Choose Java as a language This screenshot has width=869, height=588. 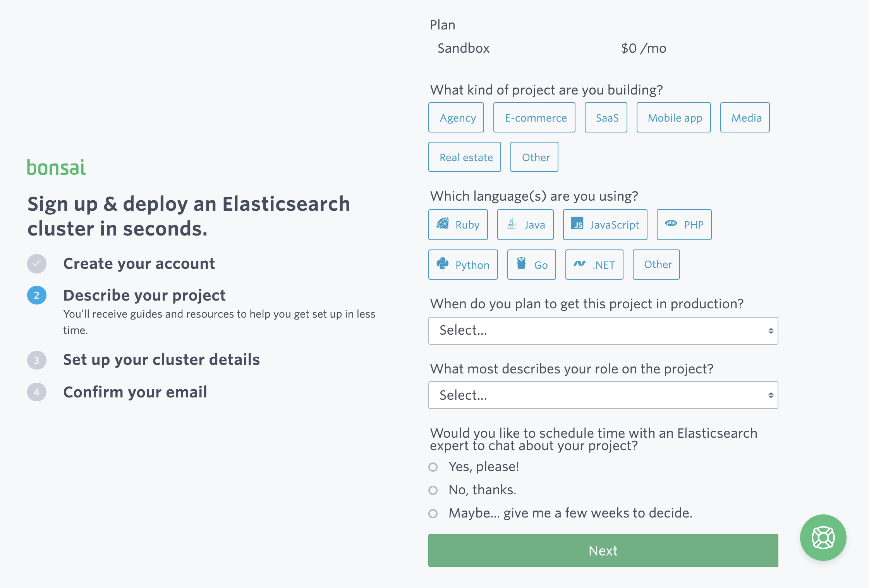pyautogui.click(x=525, y=224)
